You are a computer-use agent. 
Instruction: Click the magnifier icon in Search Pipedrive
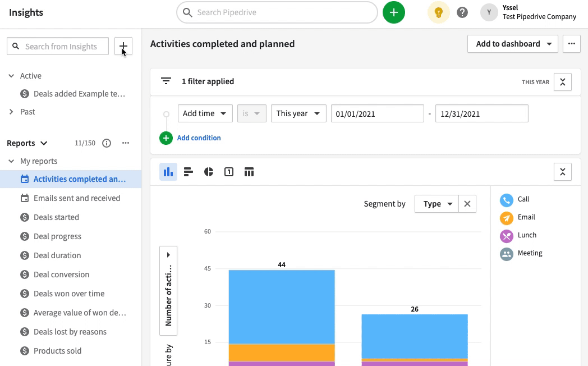click(x=187, y=12)
